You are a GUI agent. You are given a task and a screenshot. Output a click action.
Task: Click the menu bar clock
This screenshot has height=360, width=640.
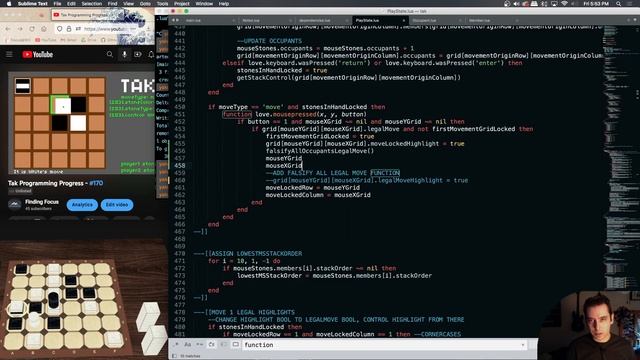(x=596, y=4)
